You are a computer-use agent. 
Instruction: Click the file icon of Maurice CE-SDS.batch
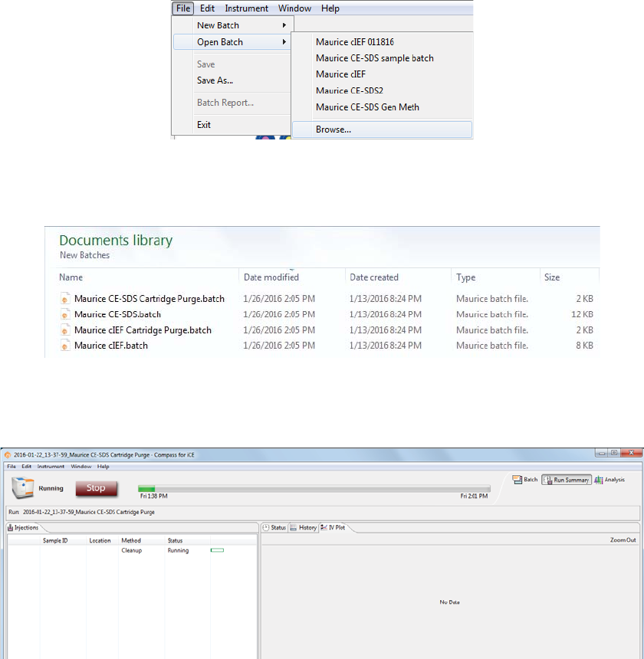pyautogui.click(x=64, y=314)
